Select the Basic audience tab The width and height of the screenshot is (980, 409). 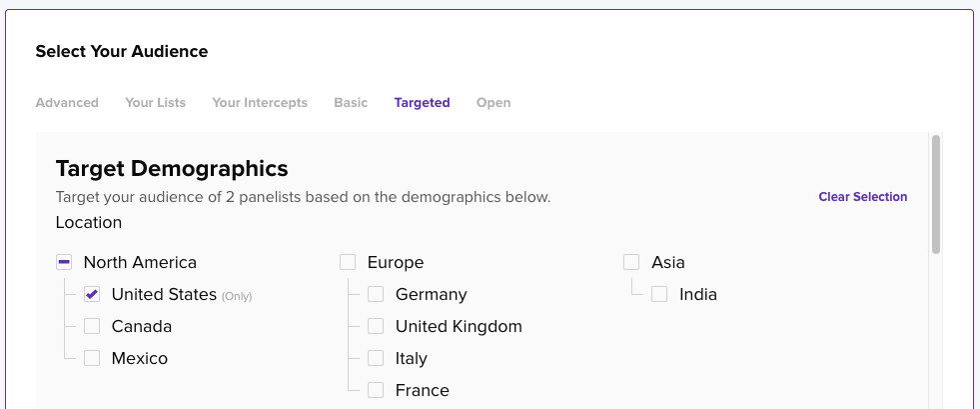351,103
